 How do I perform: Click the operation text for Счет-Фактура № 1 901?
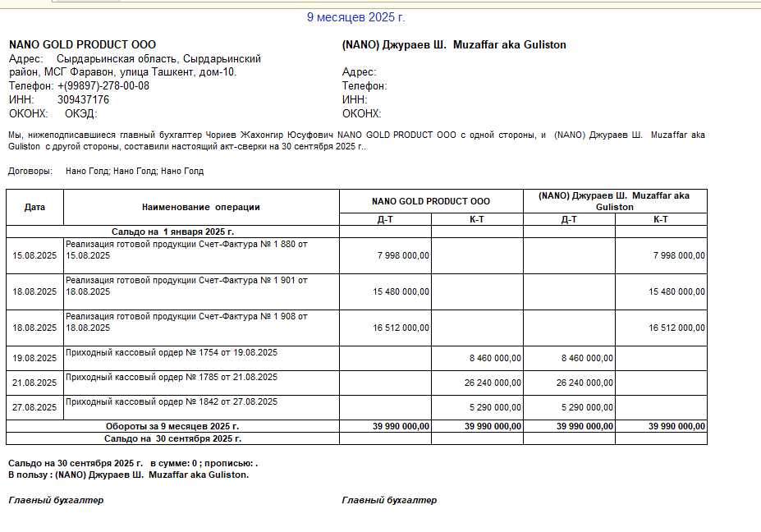tap(186, 286)
